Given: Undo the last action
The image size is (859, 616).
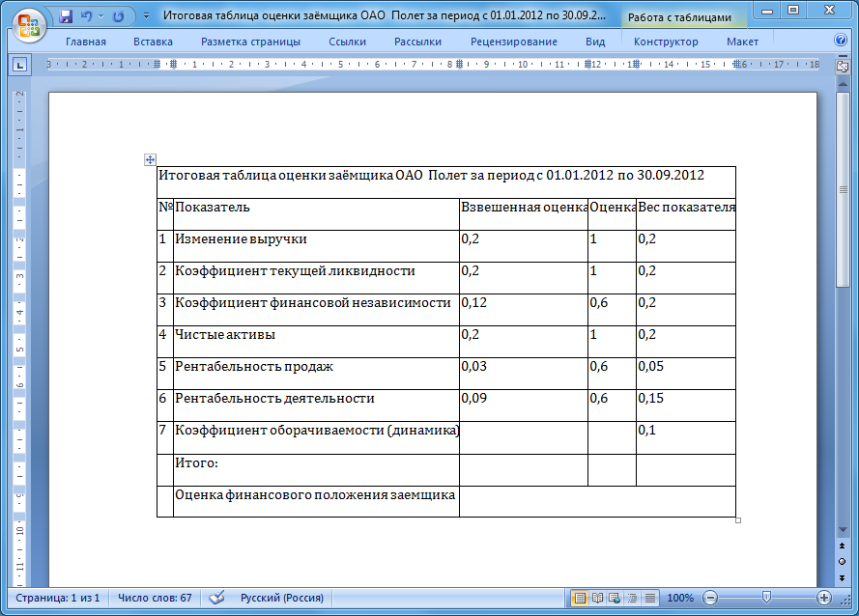Looking at the screenshot, I should (x=87, y=15).
